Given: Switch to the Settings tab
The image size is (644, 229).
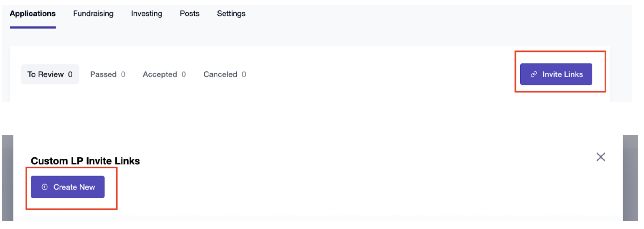Looking at the screenshot, I should point(231,14).
